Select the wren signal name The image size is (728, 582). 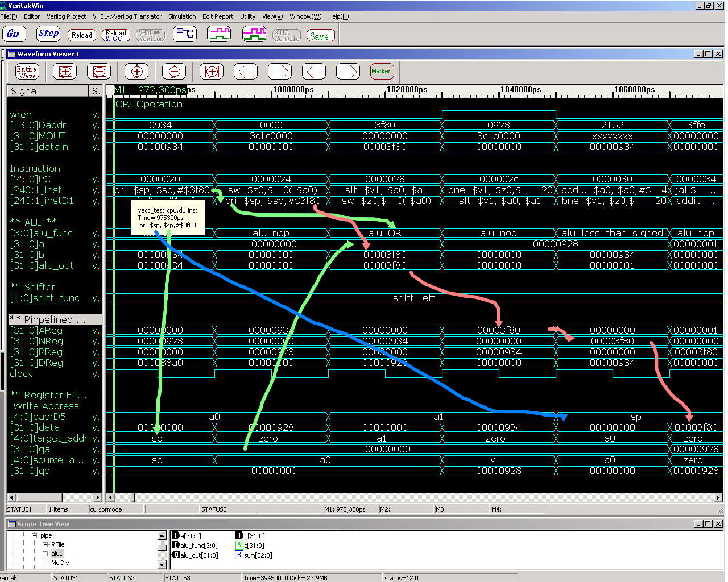tap(20, 114)
